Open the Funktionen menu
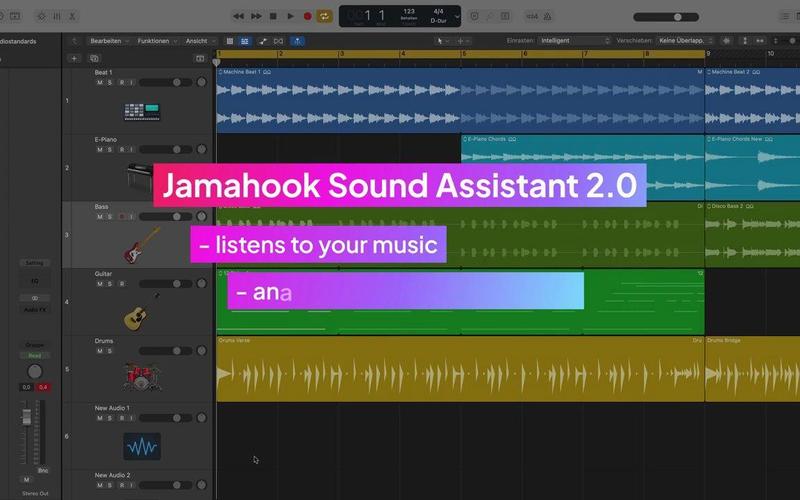Image resolution: width=800 pixels, height=500 pixels. (157, 41)
